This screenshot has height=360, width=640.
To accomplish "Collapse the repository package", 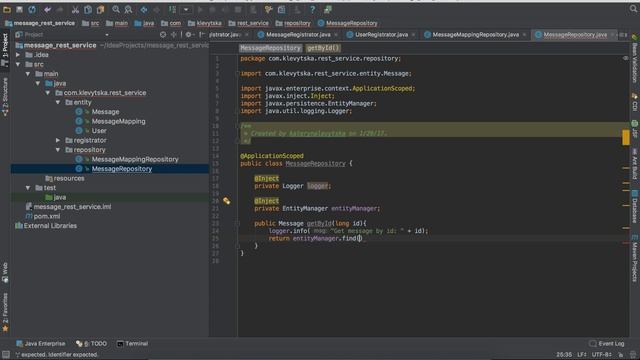I will pos(58,150).
